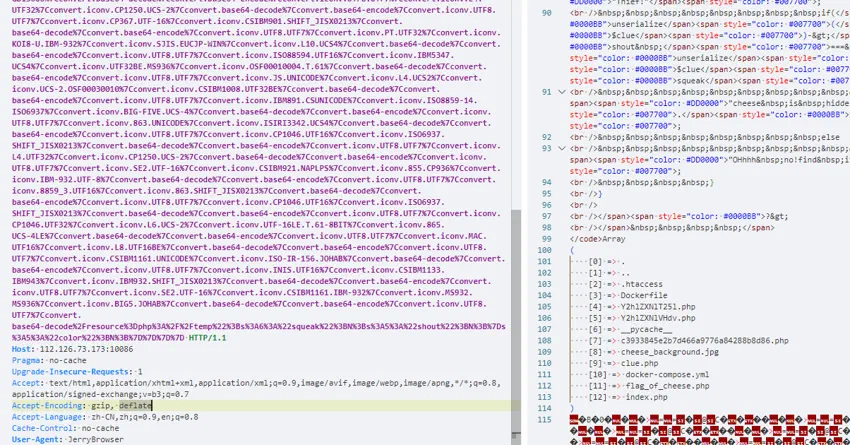Select the host value 112.126.73.173:10086
The height and width of the screenshot is (445, 850).
(86, 349)
